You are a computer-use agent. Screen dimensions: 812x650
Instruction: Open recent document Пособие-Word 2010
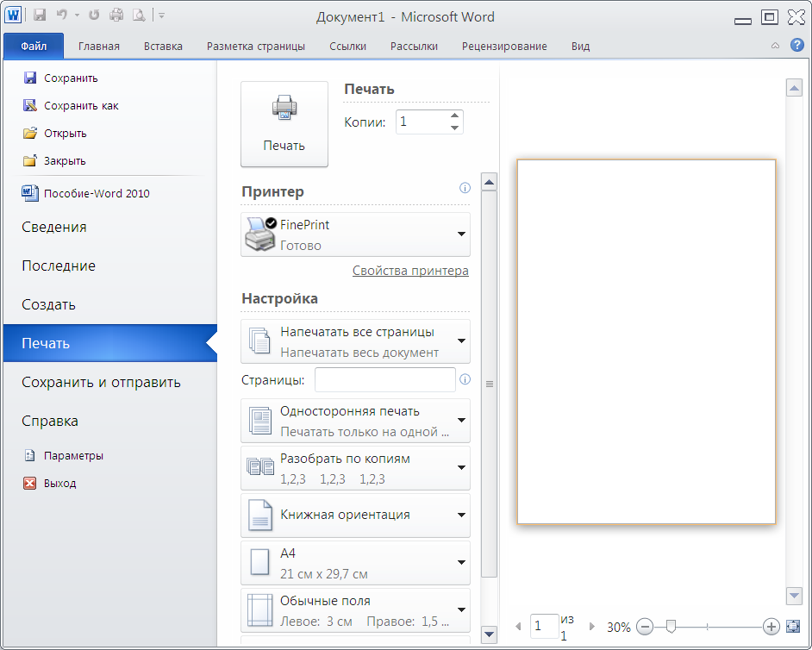[x=86, y=193]
